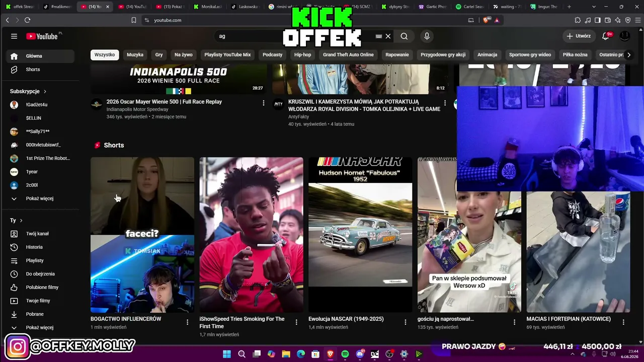Open more options for Ewolucja NASCAR short
The height and width of the screenshot is (362, 644).
click(x=406, y=322)
